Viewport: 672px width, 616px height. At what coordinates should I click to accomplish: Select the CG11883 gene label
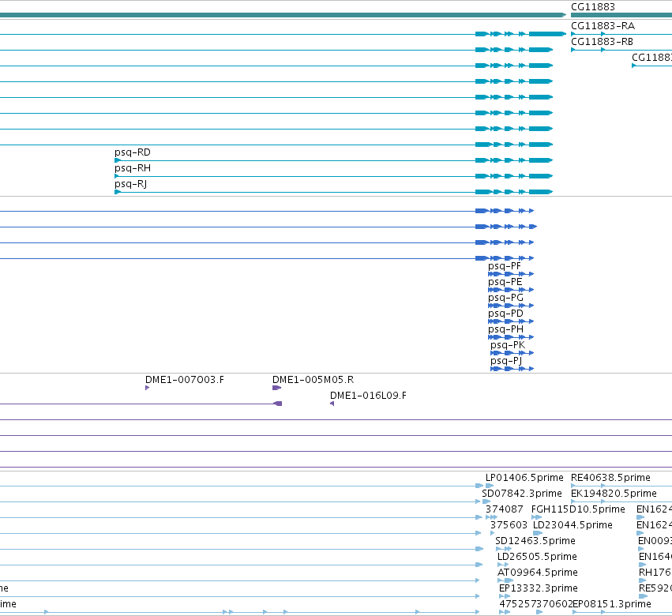593,7
